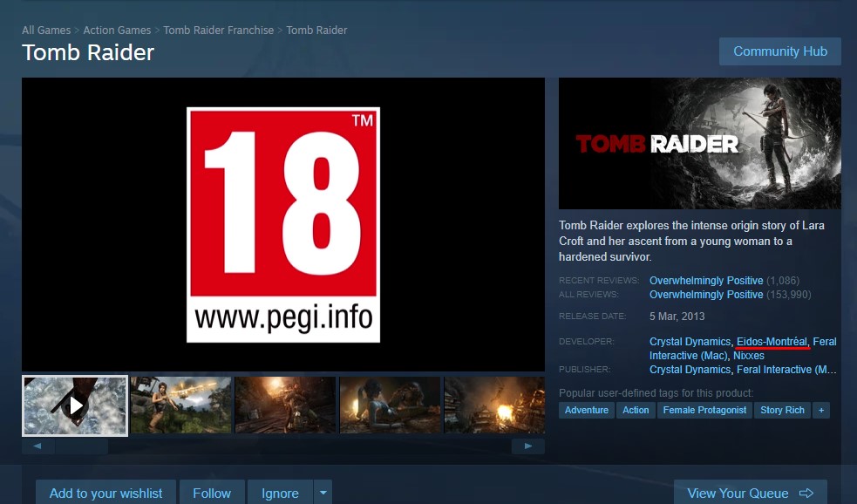Screen dimensions: 857x504
Task: Click the Tomb Raider breadcrumb link
Action: (x=316, y=30)
